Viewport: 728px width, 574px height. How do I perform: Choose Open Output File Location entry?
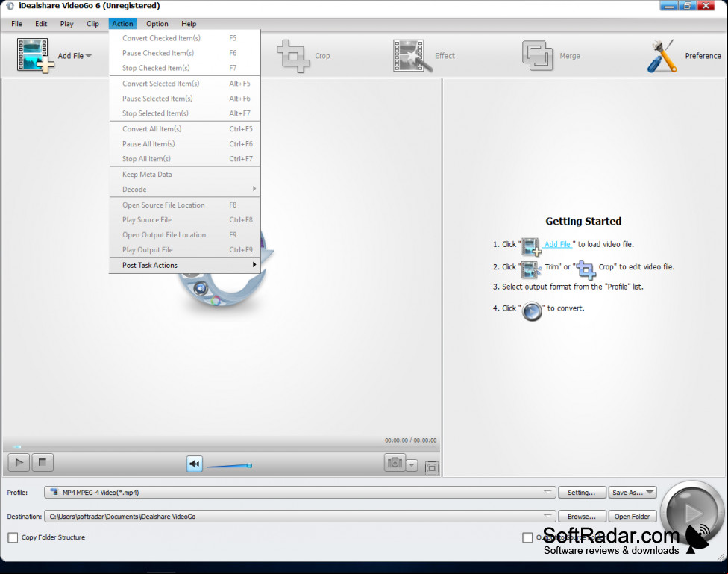click(x=185, y=234)
